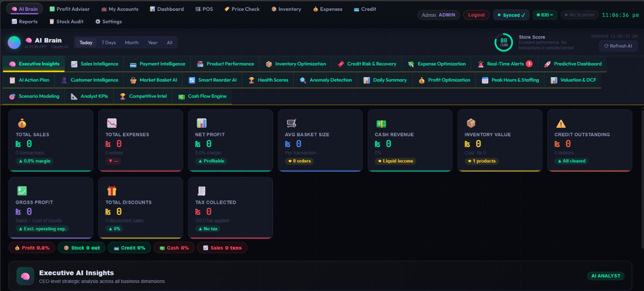Open Peak Hours & Staffing tab
The height and width of the screenshot is (291, 644).
pos(510,80)
